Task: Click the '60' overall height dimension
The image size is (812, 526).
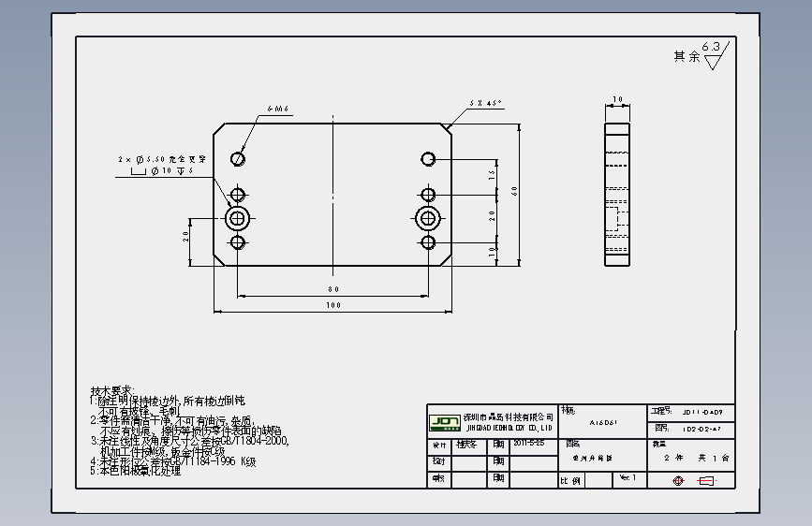Action: [514, 191]
